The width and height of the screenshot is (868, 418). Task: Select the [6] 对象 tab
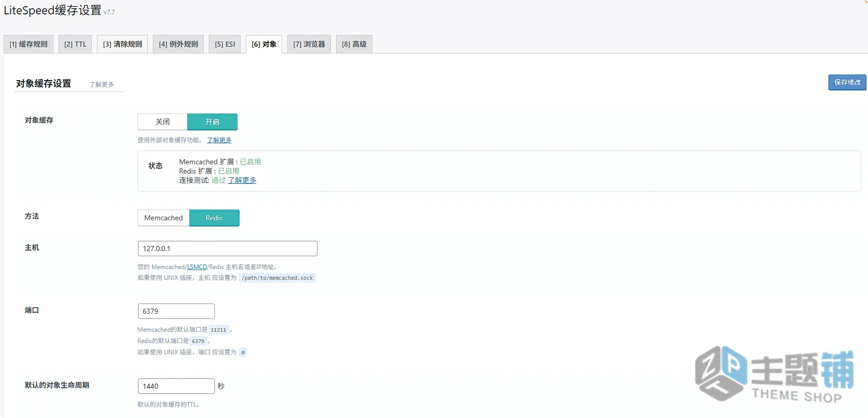tap(264, 44)
